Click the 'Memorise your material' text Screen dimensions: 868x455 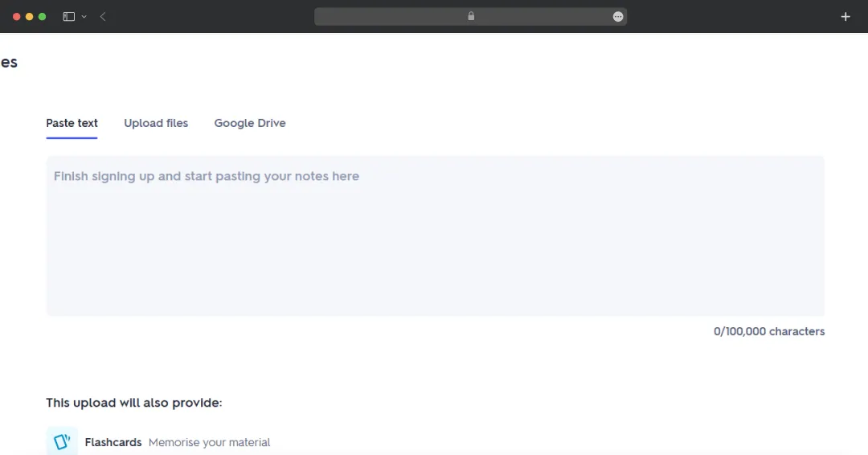(209, 442)
